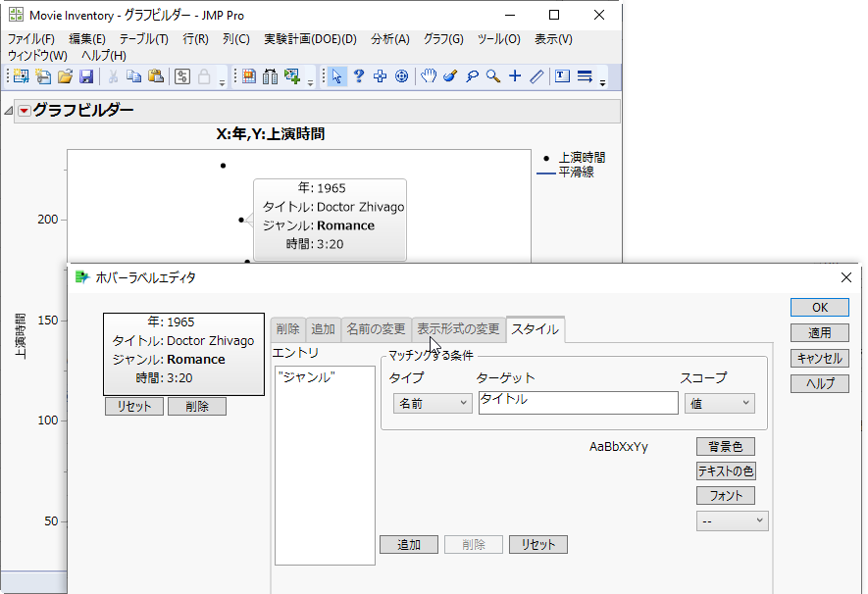Open the line style dropdown below フォント
Viewport: 868px width, 594px height.
[732, 521]
